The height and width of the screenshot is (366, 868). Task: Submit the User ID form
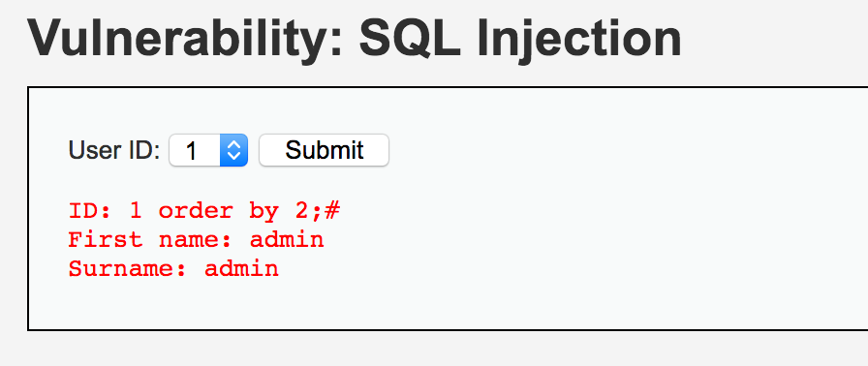pyautogui.click(x=324, y=150)
